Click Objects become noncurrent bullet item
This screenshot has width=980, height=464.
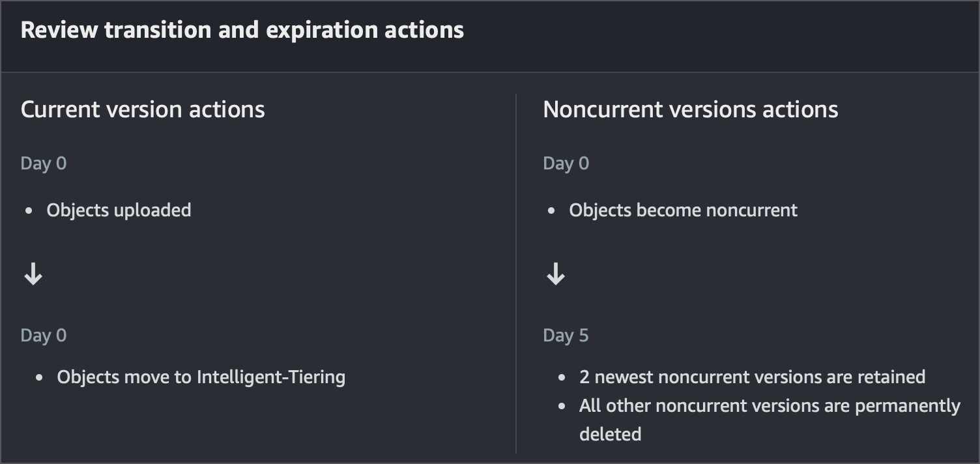pyautogui.click(x=683, y=210)
